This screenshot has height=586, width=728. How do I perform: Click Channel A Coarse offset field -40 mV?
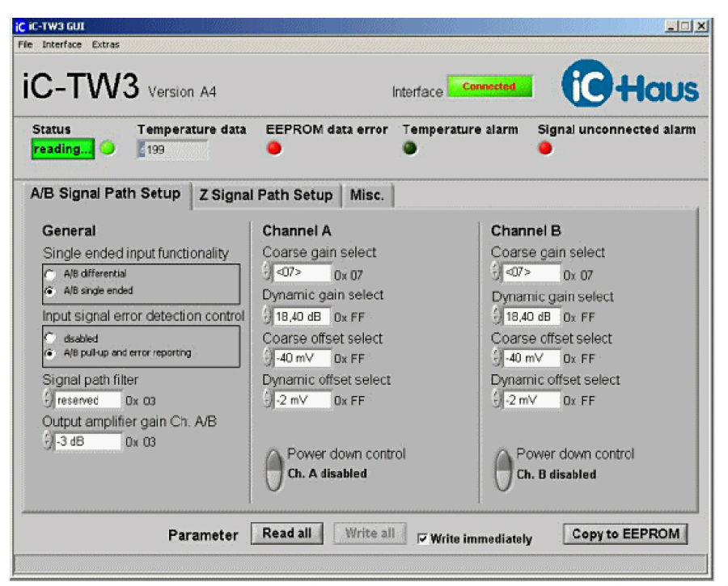[x=303, y=358]
